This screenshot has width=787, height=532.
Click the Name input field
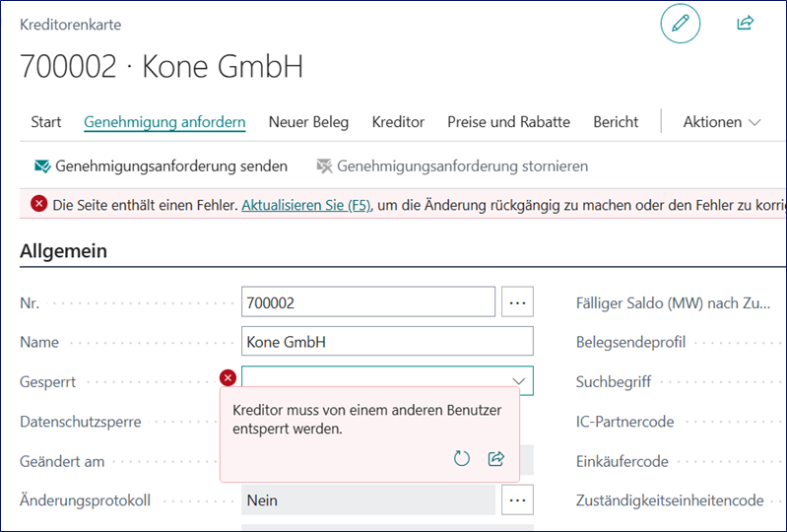[x=386, y=342]
